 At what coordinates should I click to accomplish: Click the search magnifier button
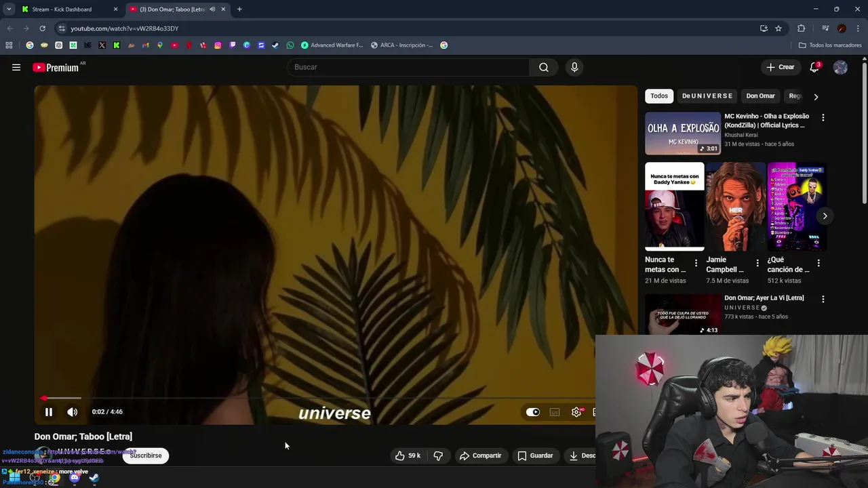544,67
